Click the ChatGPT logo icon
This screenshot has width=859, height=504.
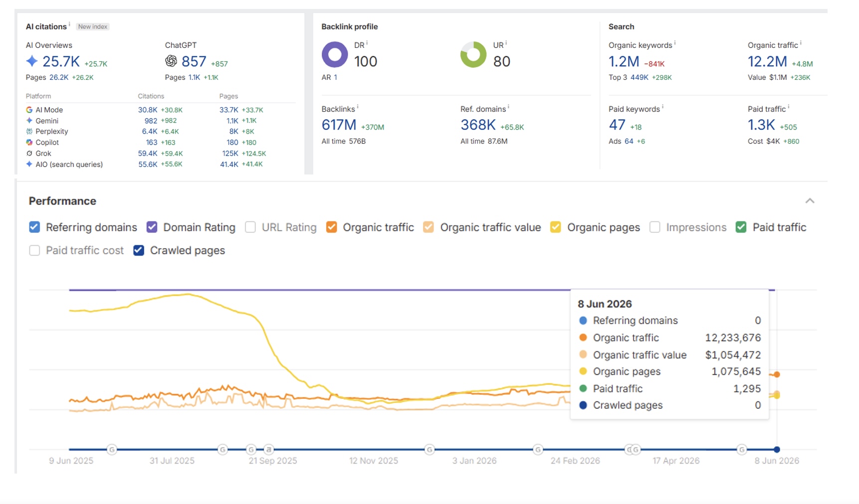[171, 61]
